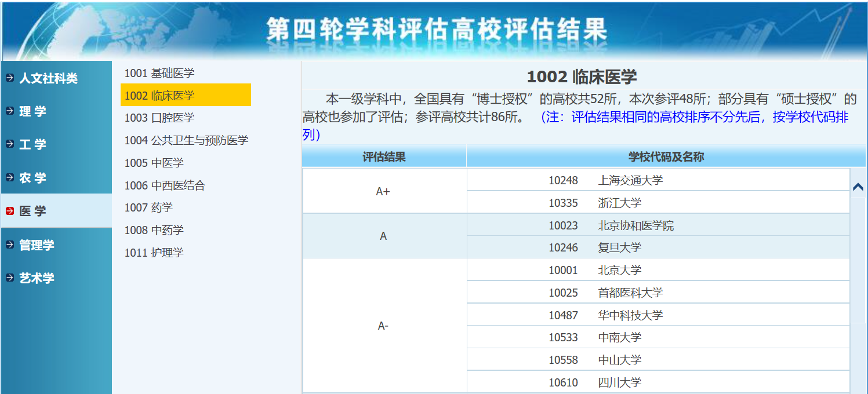Select 1011 护理学 discipline
Screen dimensions: 868x394
[154, 253]
